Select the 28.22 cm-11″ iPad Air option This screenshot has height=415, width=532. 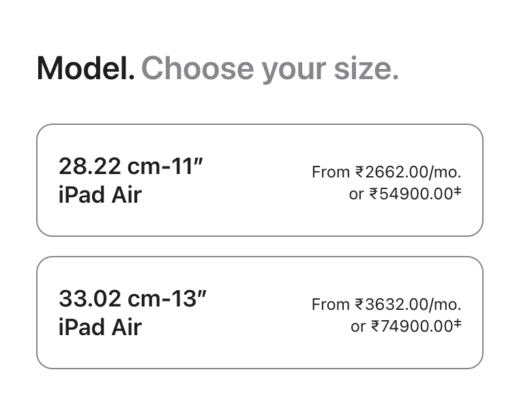259,180
